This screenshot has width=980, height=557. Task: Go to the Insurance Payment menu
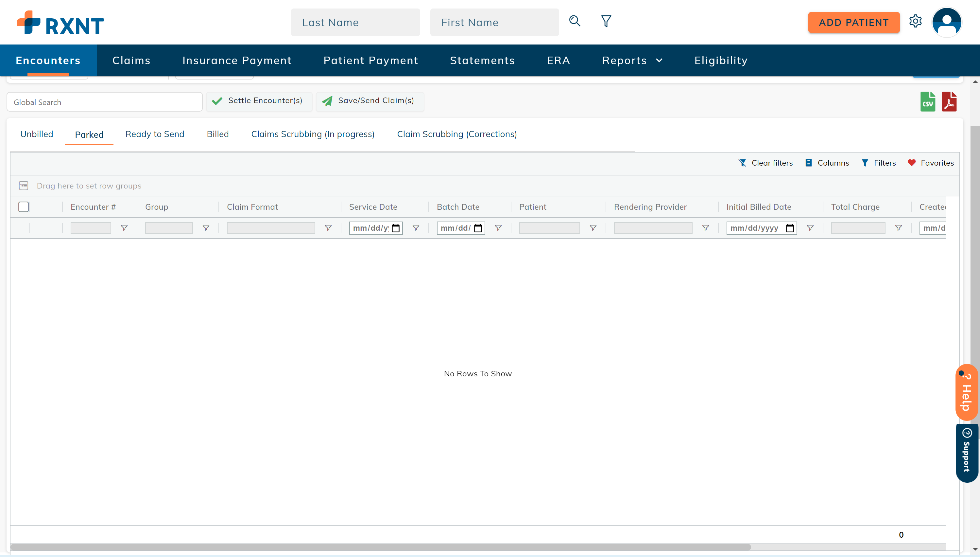(237, 61)
